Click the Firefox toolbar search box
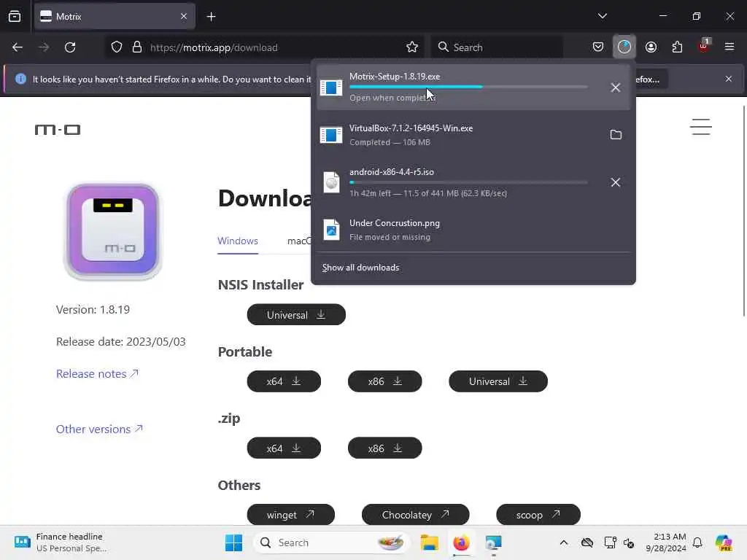747x560 pixels. (x=497, y=47)
